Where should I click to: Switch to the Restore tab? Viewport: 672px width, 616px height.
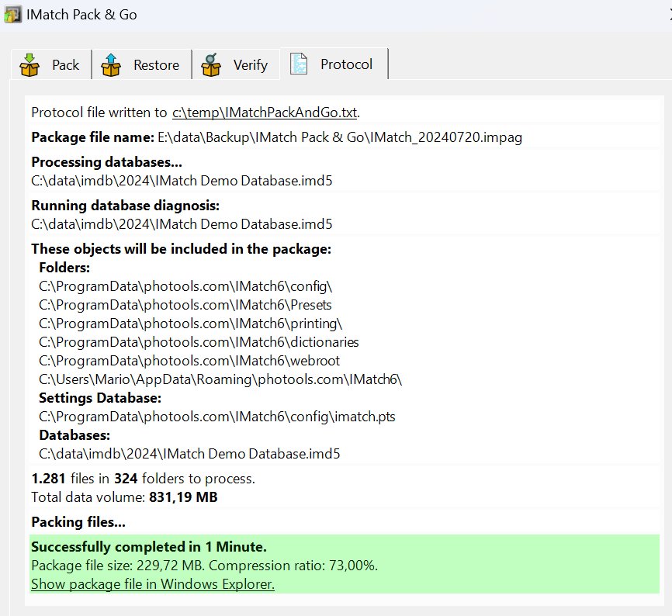click(142, 64)
